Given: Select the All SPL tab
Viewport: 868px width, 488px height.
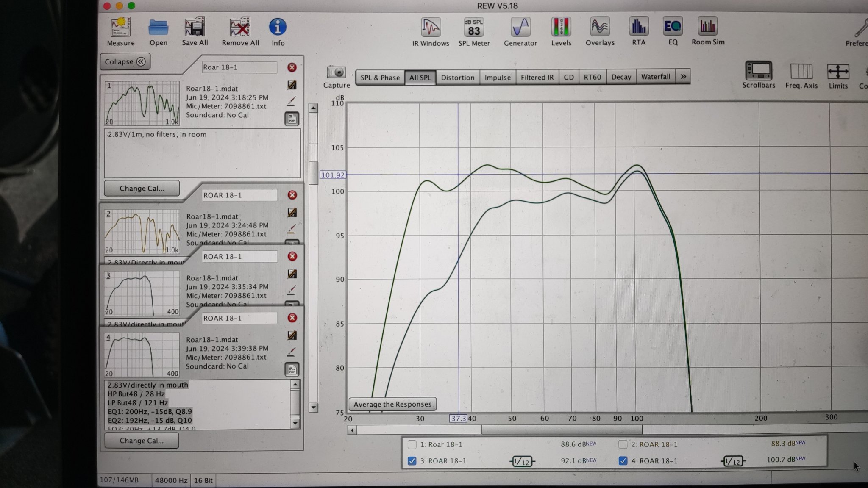Looking at the screenshot, I should click(x=420, y=78).
